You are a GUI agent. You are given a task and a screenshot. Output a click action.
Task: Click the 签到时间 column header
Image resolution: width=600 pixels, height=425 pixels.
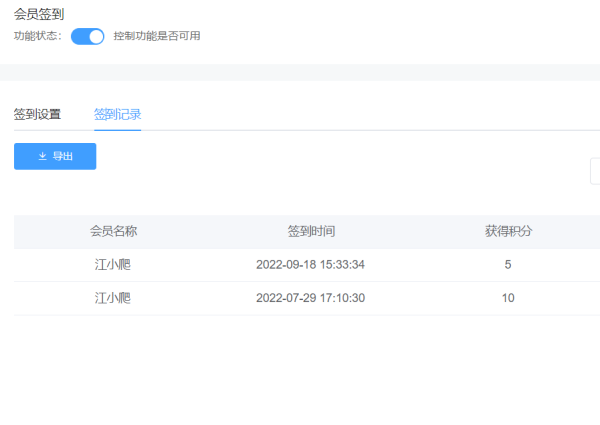(x=311, y=231)
